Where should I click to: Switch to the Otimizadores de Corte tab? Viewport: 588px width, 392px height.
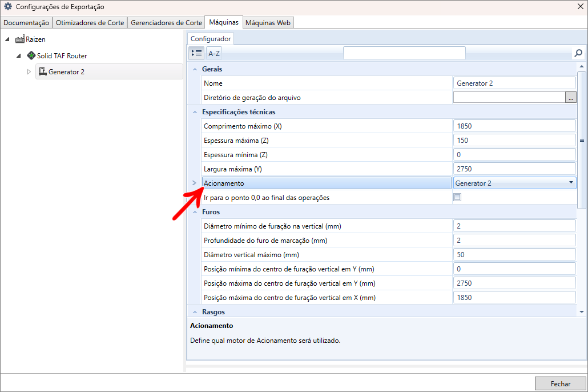pyautogui.click(x=90, y=23)
